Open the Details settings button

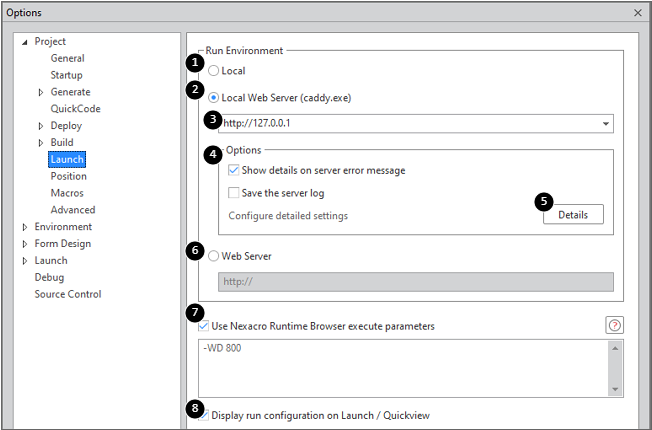tap(573, 215)
